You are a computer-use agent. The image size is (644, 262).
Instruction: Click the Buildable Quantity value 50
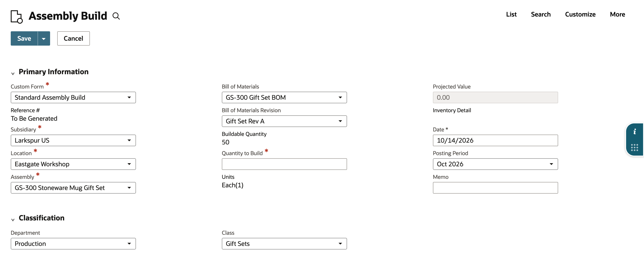[225, 142]
